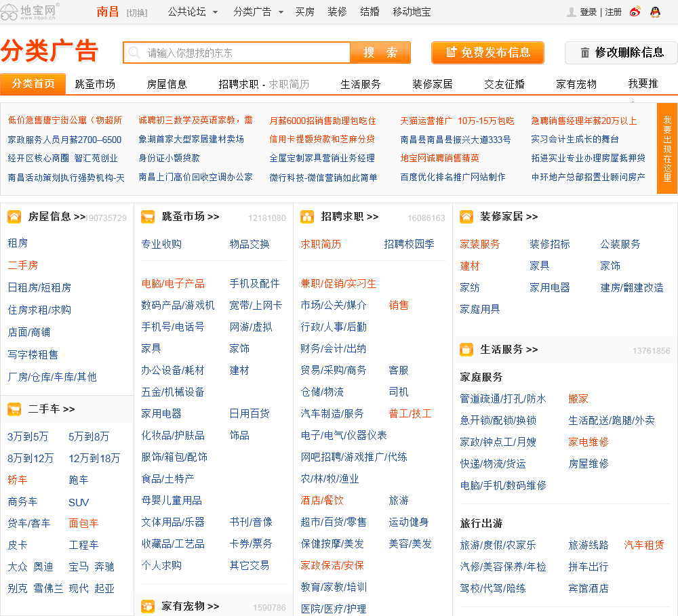Open the 二手房 link under 房屋信息
Screen dimensions: 678x616
[x=23, y=265]
